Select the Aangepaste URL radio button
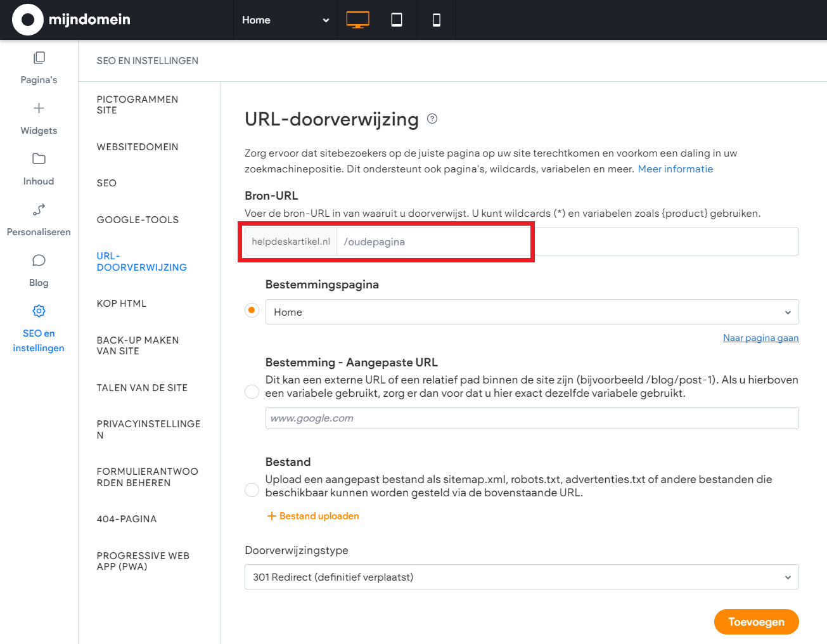 (x=252, y=392)
